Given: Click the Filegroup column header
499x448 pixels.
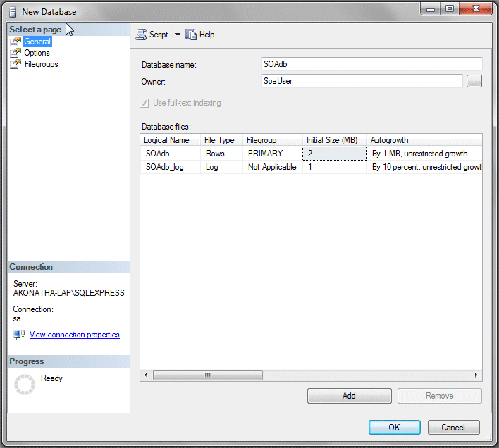Looking at the screenshot, I should (x=273, y=140).
